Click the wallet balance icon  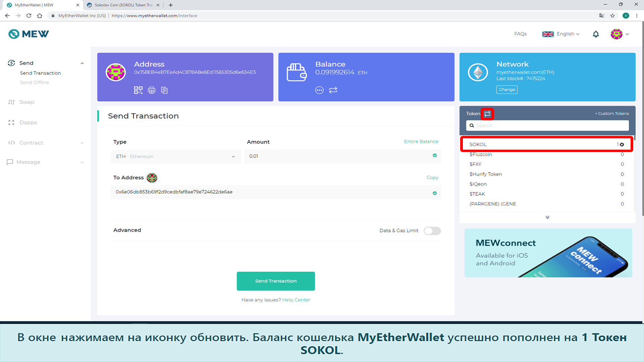pos(297,72)
